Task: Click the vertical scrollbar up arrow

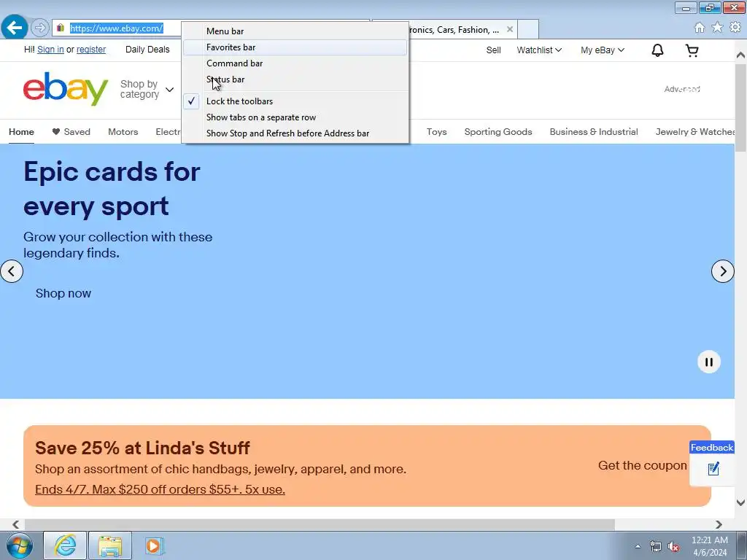Action: 741,55
